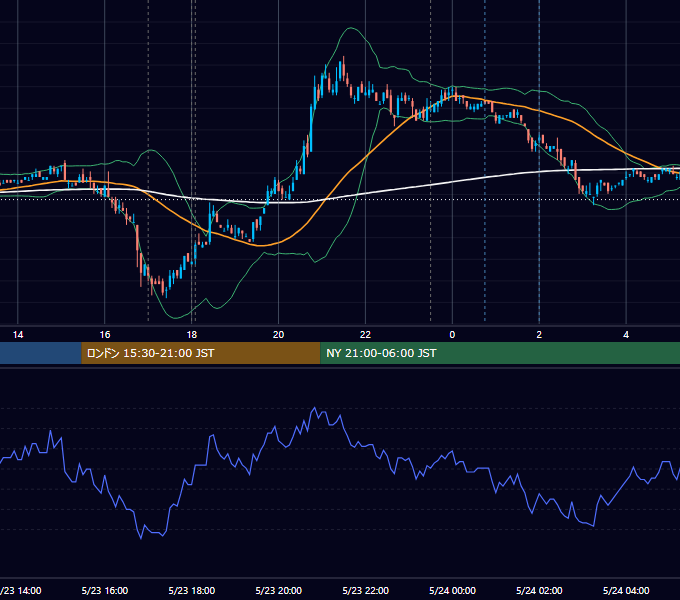The width and height of the screenshot is (680, 600).
Task: Click the 5/24 00:00 date label
Action: click(452, 590)
